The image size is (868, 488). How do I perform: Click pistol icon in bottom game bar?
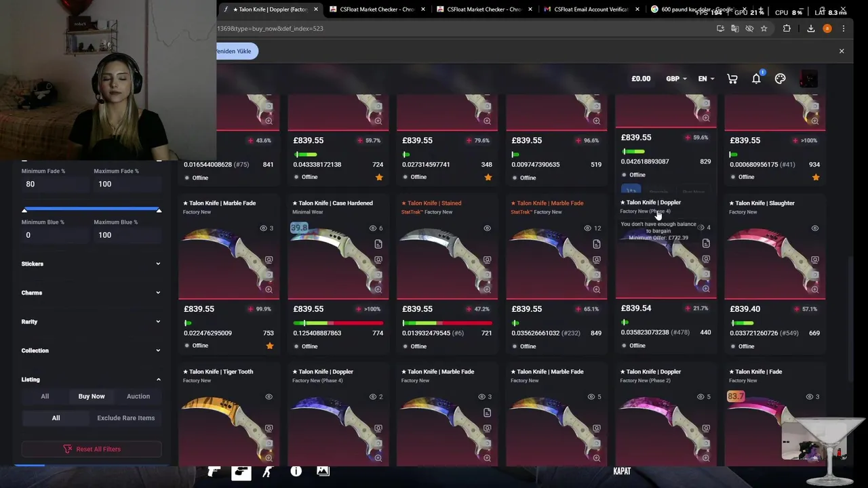coord(214,471)
